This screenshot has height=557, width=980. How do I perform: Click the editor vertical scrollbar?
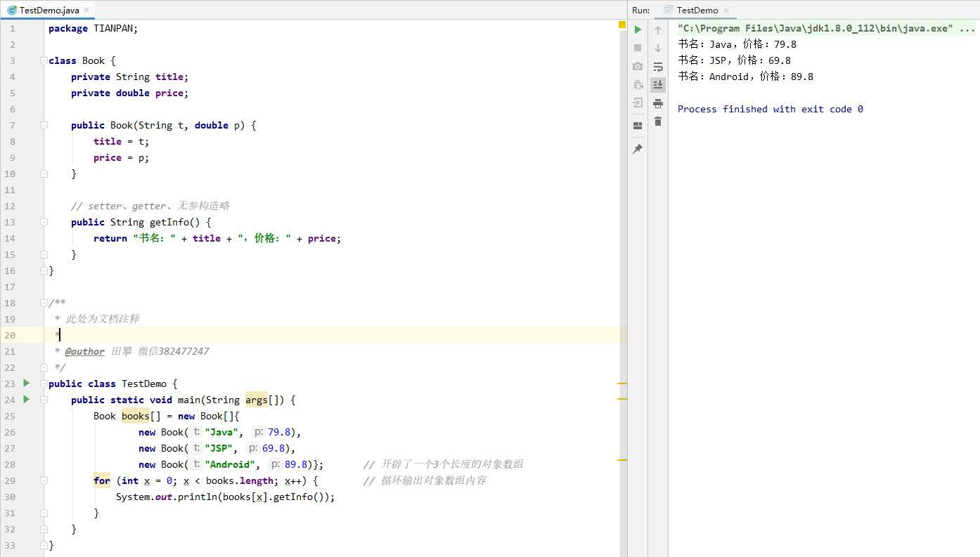(622, 295)
